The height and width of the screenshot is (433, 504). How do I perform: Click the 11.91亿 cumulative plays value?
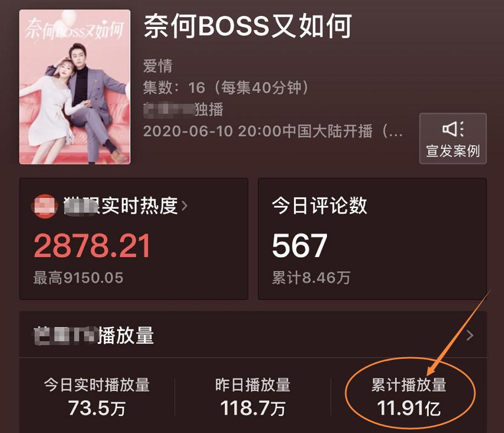click(x=409, y=408)
